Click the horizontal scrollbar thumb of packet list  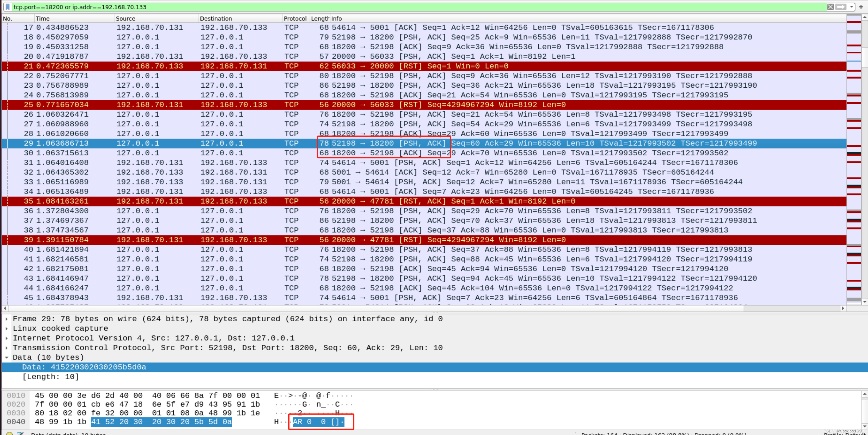point(376,308)
